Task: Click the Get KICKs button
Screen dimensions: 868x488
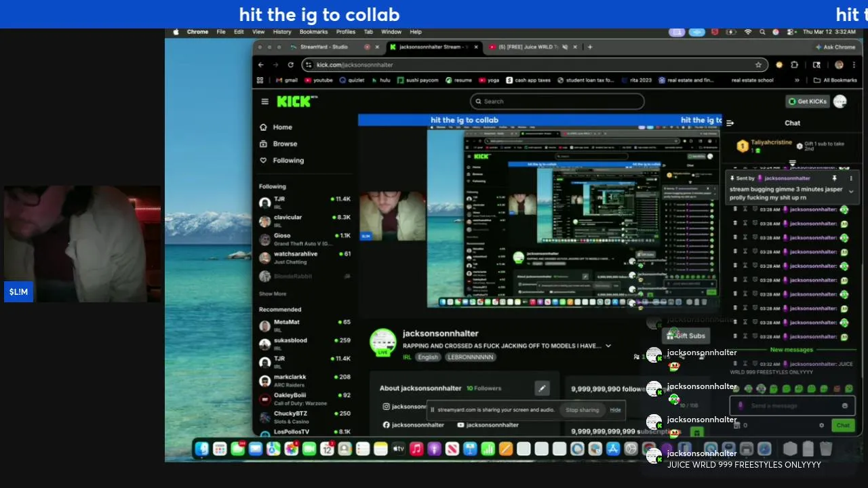Action: tap(807, 102)
